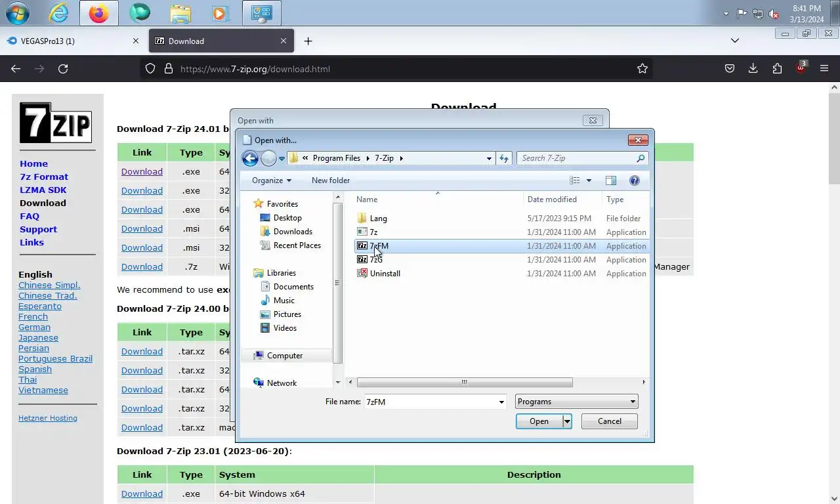Image resolution: width=840 pixels, height=504 pixels.
Task: Open view options dropdown arrow
Action: pyautogui.click(x=589, y=180)
